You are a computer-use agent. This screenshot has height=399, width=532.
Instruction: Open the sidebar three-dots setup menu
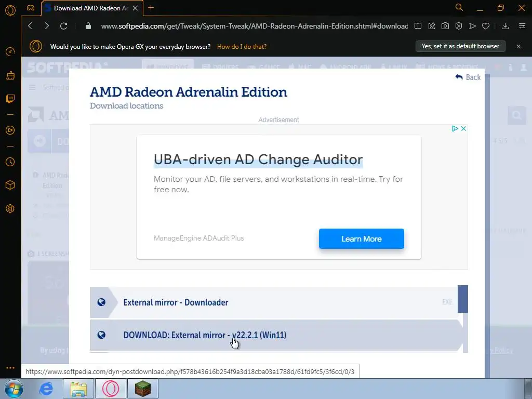click(x=10, y=368)
